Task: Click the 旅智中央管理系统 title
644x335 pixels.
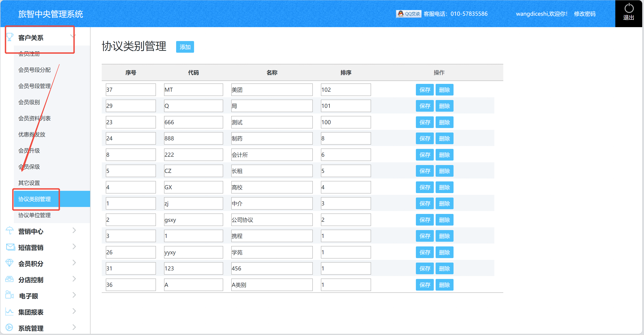Action: click(x=50, y=14)
